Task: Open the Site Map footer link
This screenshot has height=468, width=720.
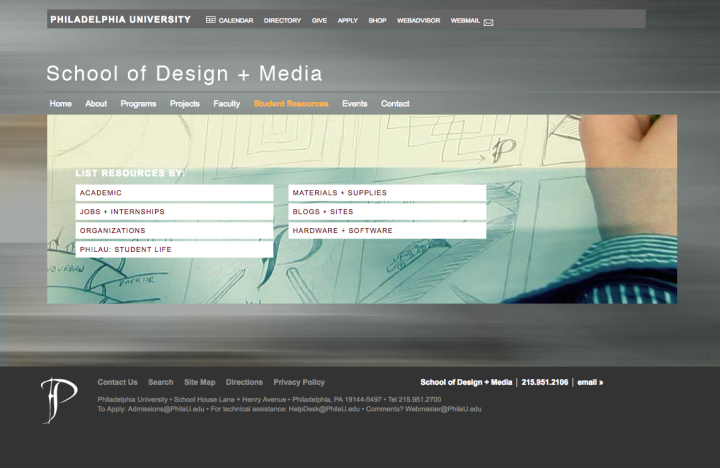Action: tap(200, 382)
